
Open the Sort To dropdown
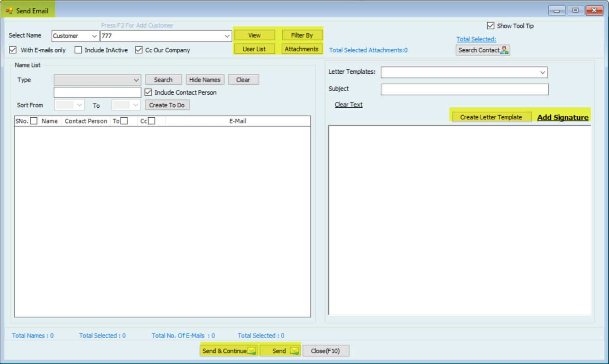point(136,105)
